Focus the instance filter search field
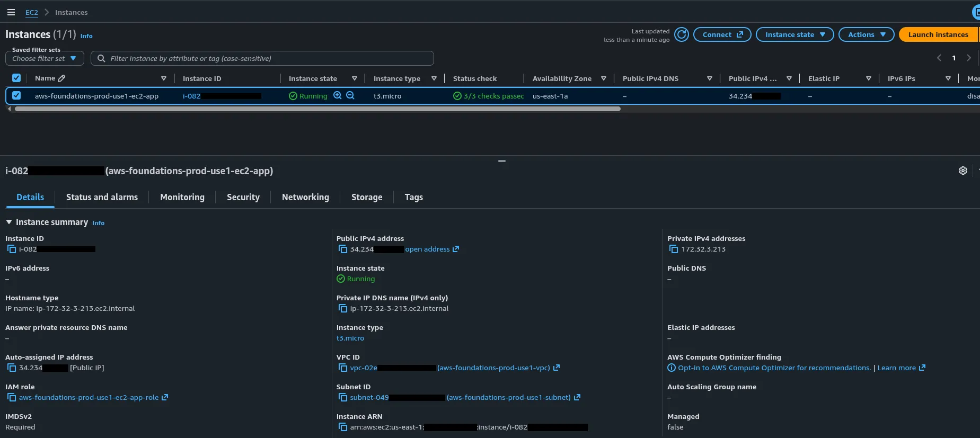Image resolution: width=980 pixels, height=438 pixels. pos(262,58)
